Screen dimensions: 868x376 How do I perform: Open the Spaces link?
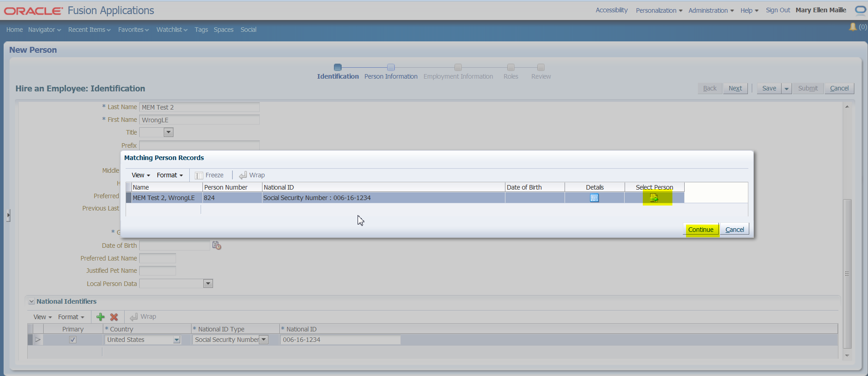click(223, 30)
